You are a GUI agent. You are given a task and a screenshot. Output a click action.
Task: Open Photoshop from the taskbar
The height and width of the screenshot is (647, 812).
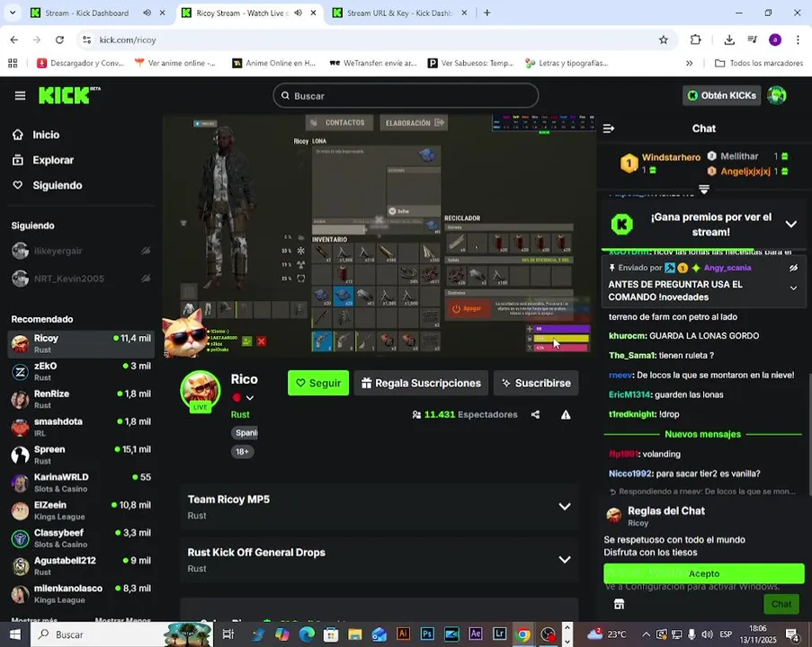(x=427, y=634)
